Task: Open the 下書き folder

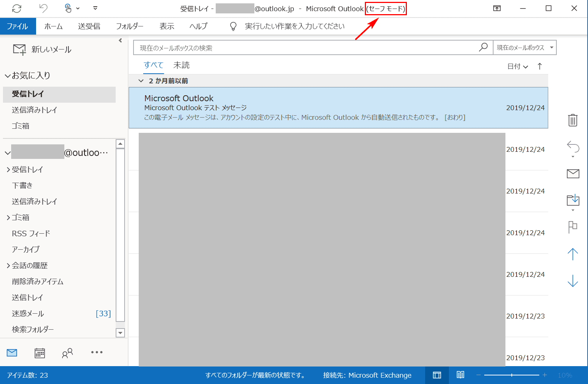Action: click(x=22, y=186)
